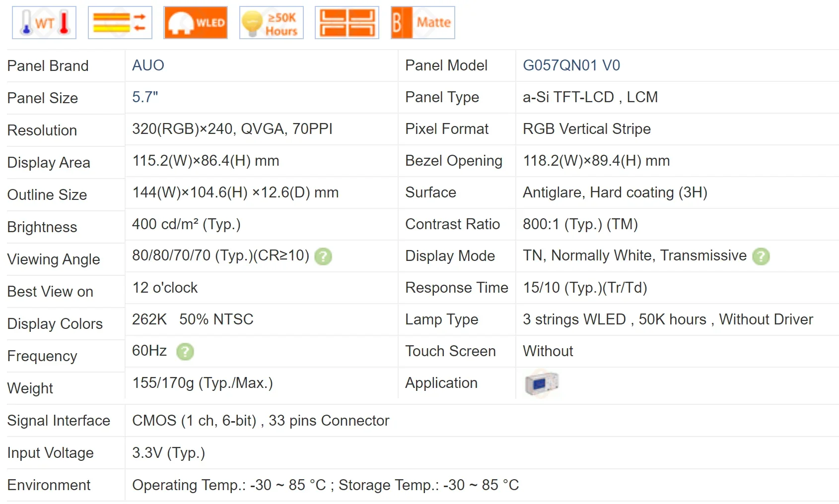The image size is (839, 504).
Task: Click the reverse scan direction feature icon
Action: click(x=120, y=23)
